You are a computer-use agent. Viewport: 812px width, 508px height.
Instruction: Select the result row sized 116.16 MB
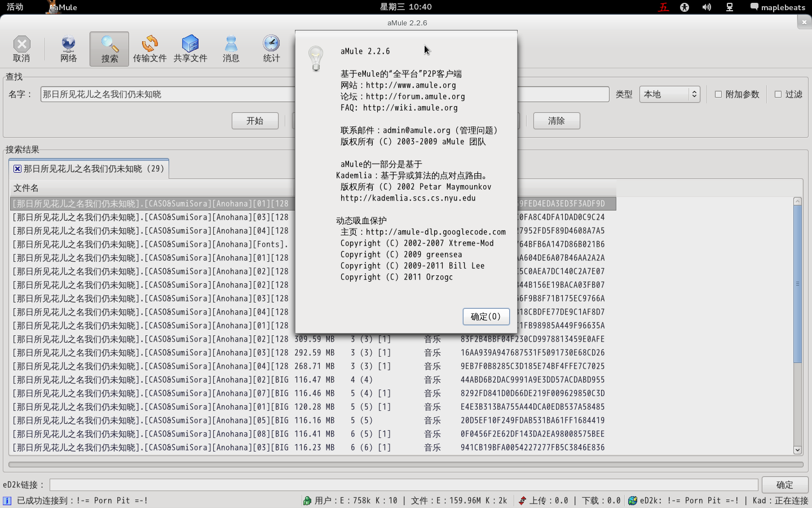coord(314,421)
